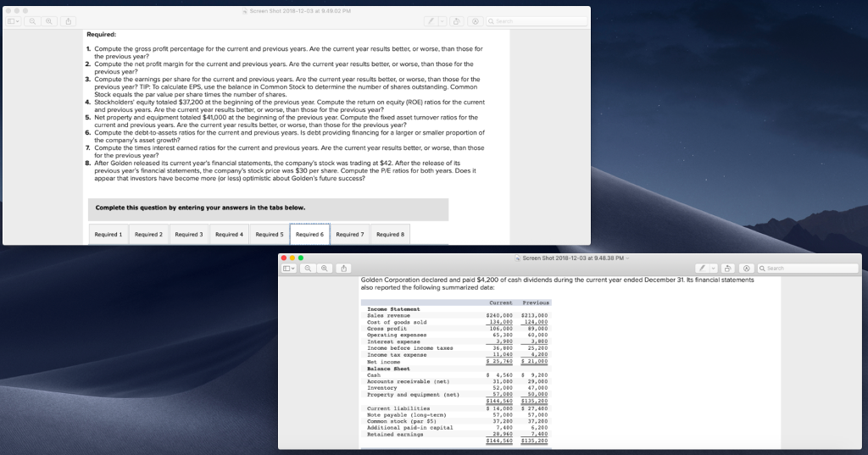
Task: Minimize the 9.48.38 PM window with yellow button
Action: (x=292, y=258)
